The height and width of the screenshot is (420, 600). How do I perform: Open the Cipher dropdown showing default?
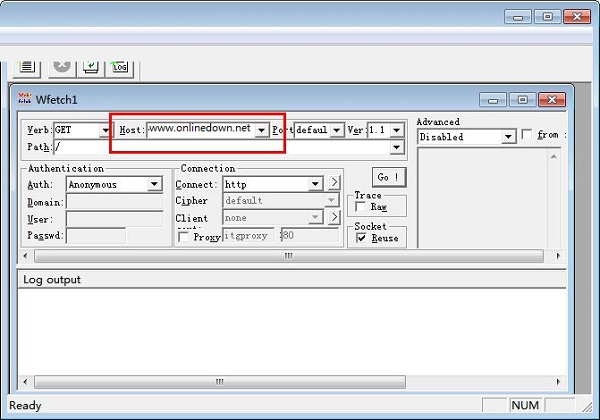point(331,200)
